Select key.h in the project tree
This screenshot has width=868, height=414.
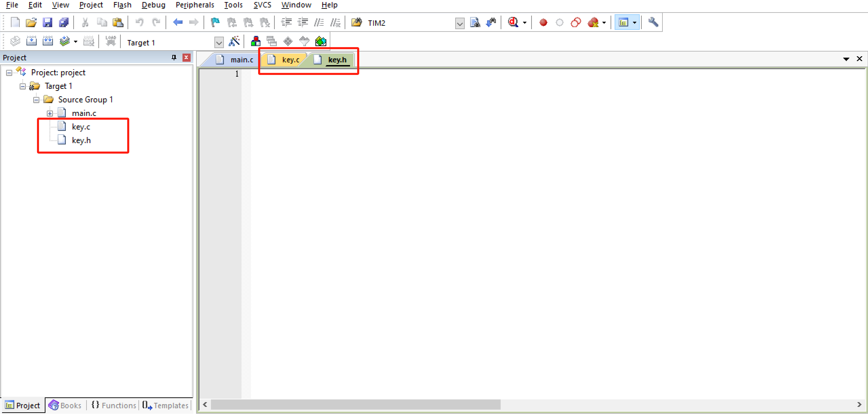(x=81, y=140)
